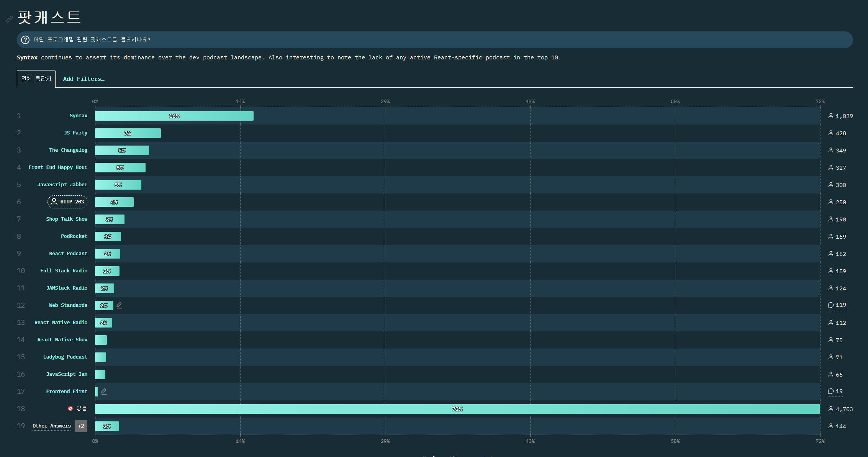Select the 전체 응답자 tab

coord(36,79)
